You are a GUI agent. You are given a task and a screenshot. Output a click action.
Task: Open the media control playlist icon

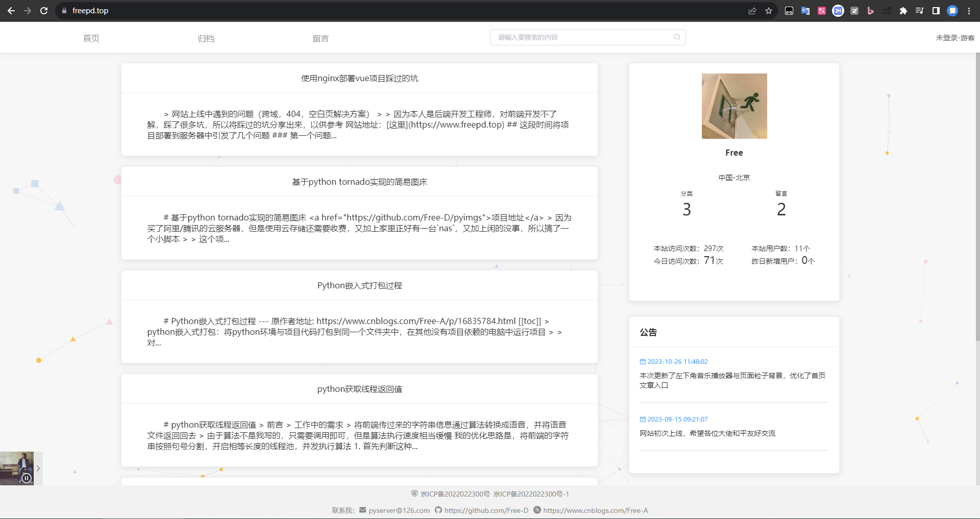920,11
